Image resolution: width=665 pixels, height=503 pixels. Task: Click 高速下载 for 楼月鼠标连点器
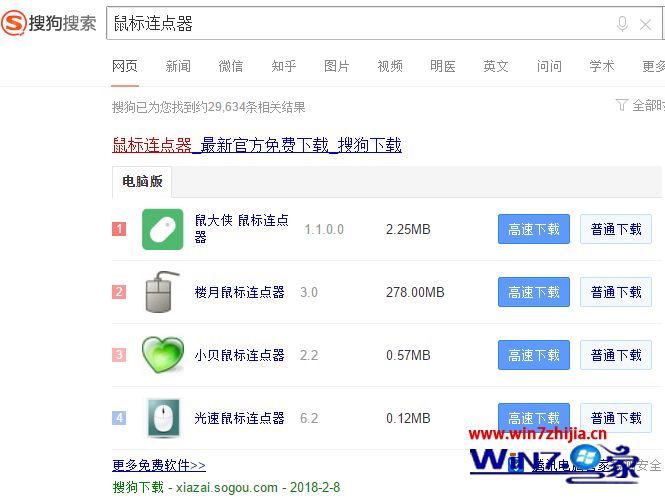coord(534,292)
